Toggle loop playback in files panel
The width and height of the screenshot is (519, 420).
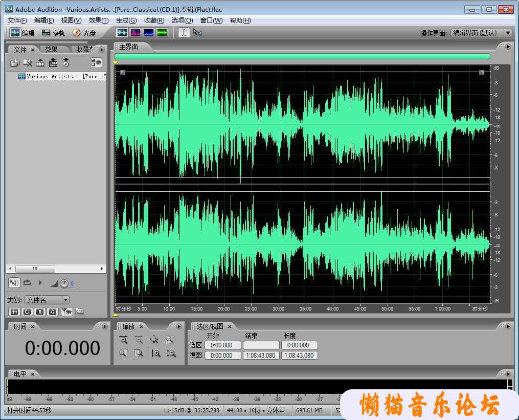tap(27, 282)
